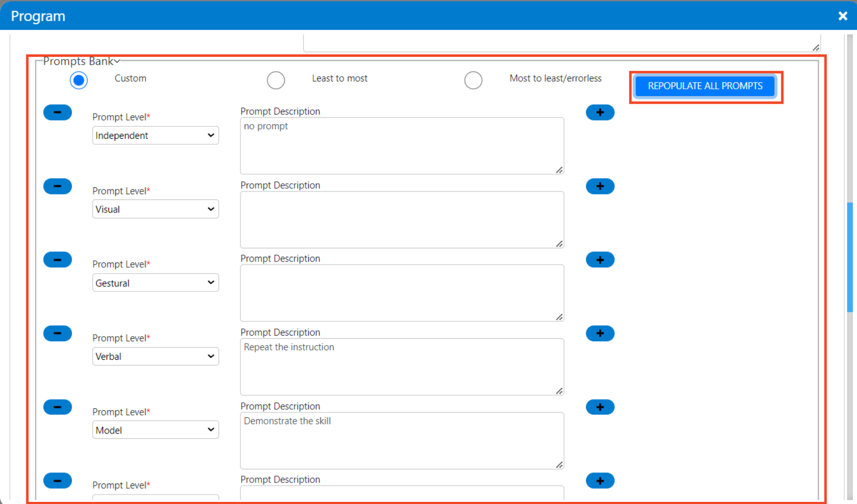
Task: Open the Independent prompt level dropdown
Action: (155, 135)
